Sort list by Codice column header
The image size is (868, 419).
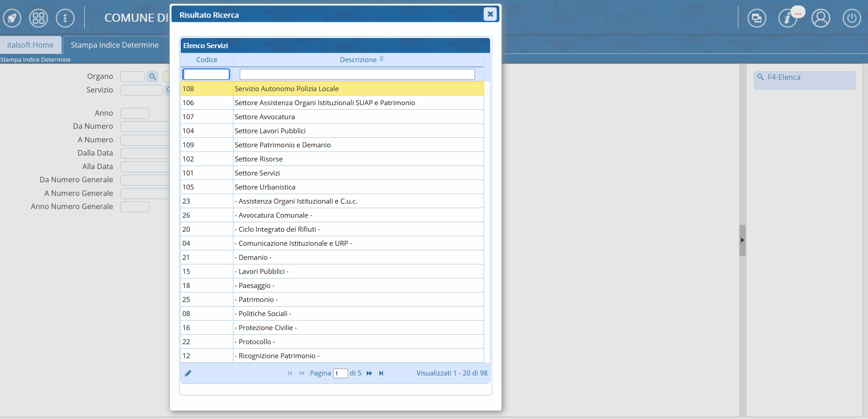tap(207, 60)
